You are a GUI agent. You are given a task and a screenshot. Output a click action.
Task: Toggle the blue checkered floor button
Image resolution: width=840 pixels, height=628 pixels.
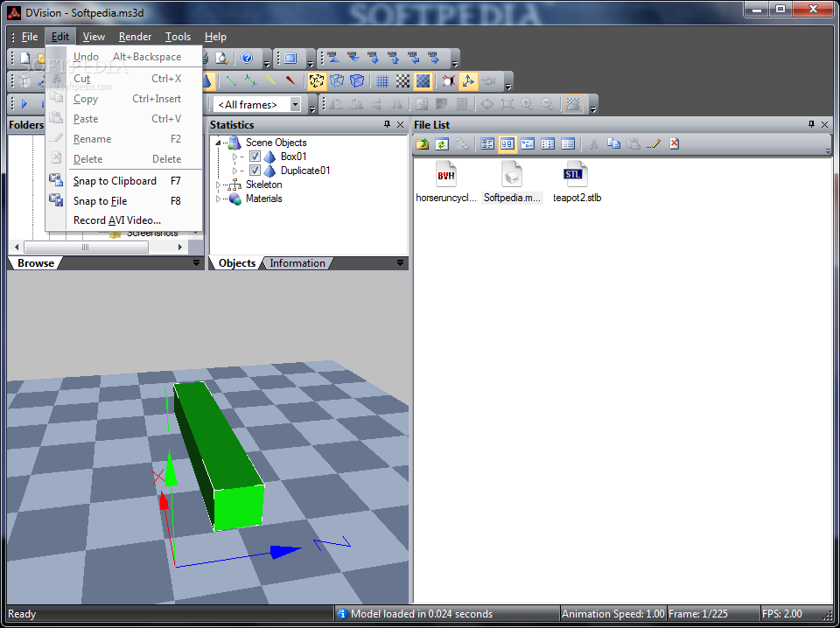[x=423, y=80]
